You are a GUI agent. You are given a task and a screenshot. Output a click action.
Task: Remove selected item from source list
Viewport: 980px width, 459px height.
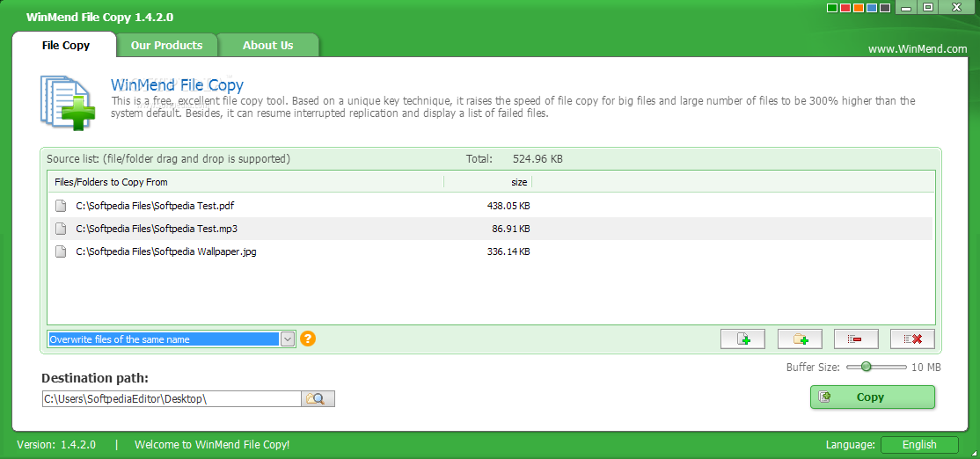point(856,339)
